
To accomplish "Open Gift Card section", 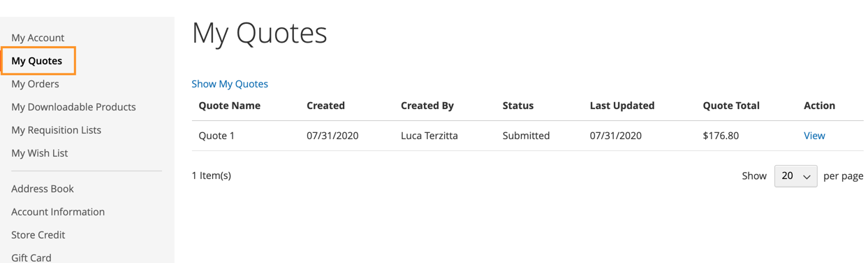I will 31,257.
